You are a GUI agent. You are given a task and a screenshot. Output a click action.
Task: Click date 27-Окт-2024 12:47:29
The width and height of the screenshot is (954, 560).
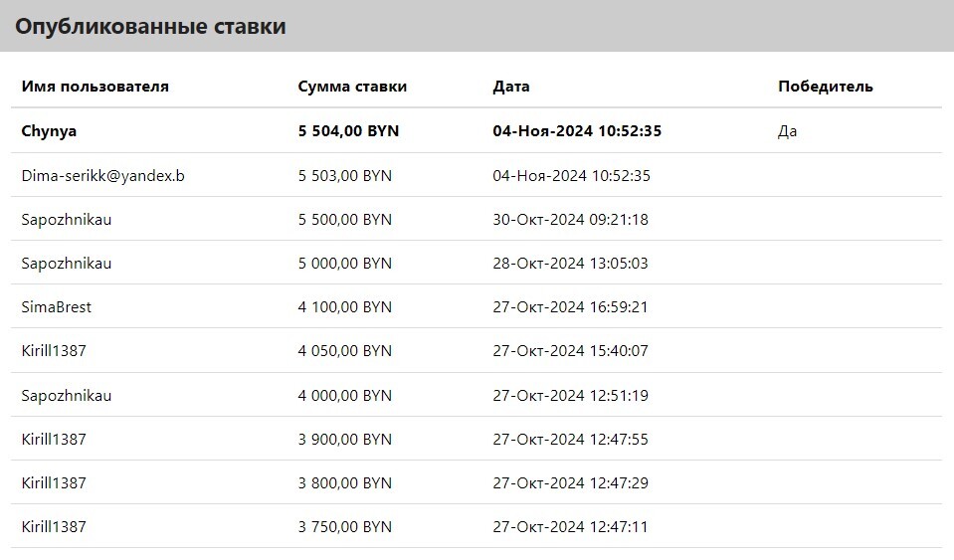[x=571, y=483]
